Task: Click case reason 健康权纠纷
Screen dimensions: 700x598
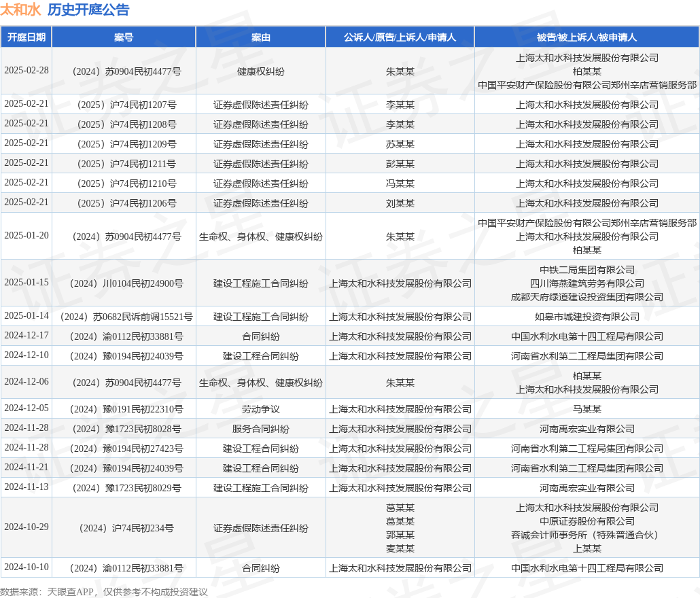Action: (261, 71)
